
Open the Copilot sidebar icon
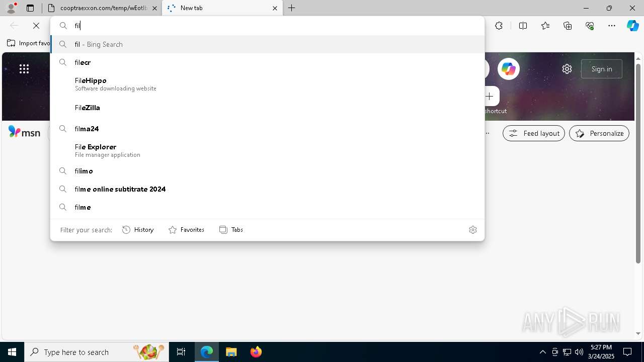pos(633,26)
